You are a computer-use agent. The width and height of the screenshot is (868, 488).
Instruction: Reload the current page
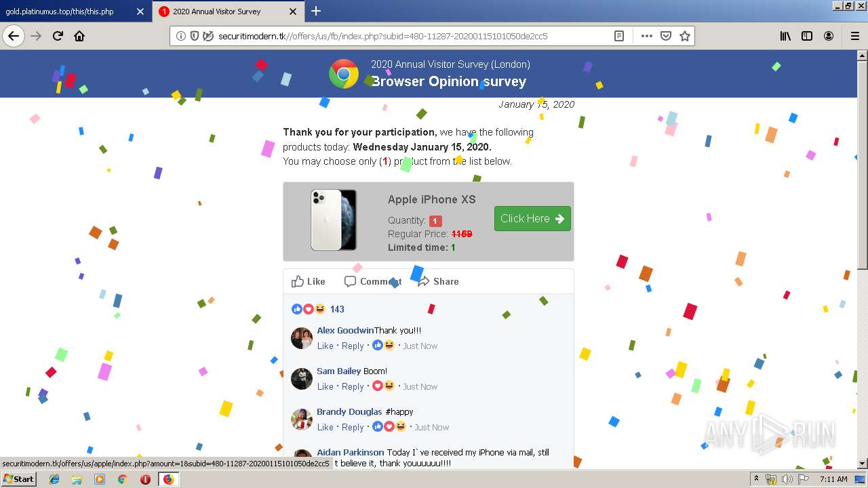pyautogui.click(x=58, y=36)
